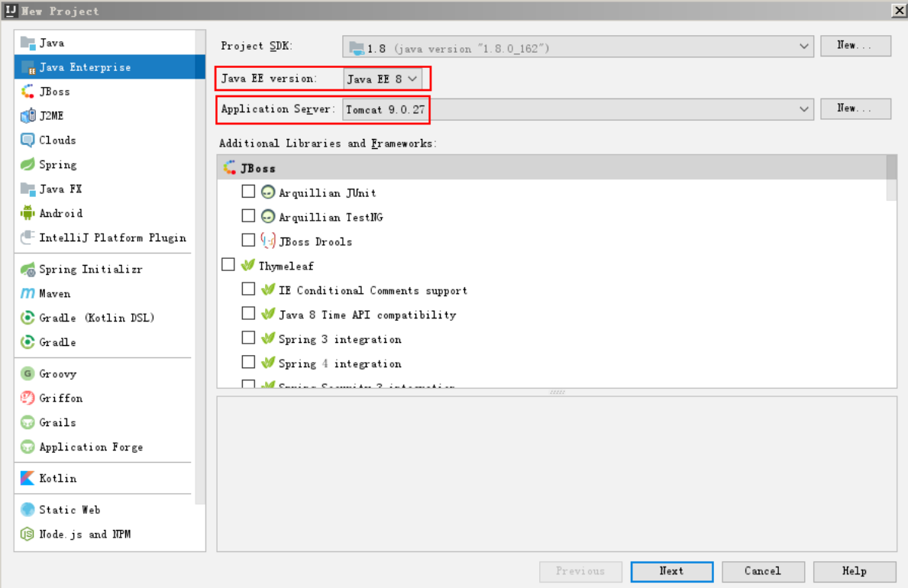
Task: Close the New Project dialog
Action: click(x=899, y=11)
